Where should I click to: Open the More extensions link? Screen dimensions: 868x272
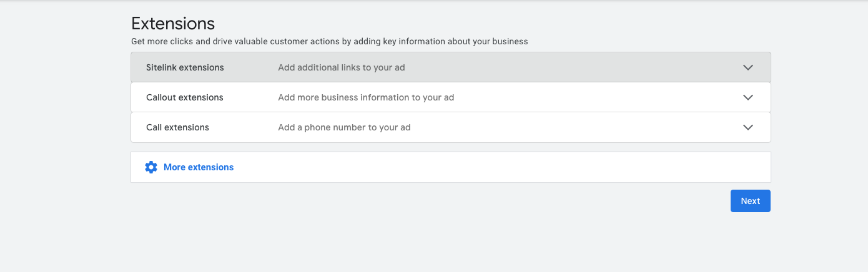(x=199, y=167)
